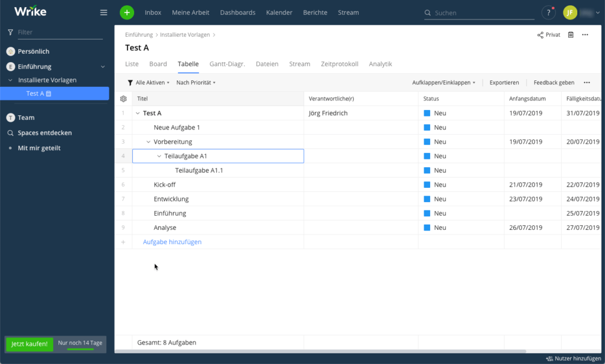
Task: Click the filter funnel icon in sidebar
Action: tap(11, 32)
